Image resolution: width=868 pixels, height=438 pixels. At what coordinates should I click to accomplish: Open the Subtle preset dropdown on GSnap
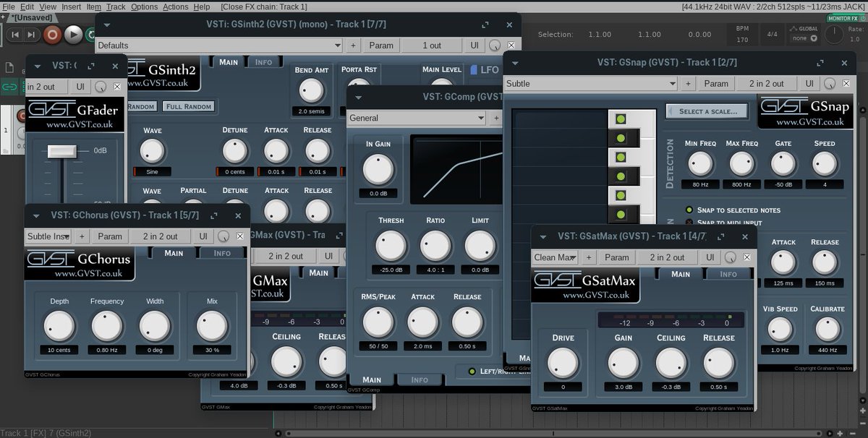click(x=590, y=83)
